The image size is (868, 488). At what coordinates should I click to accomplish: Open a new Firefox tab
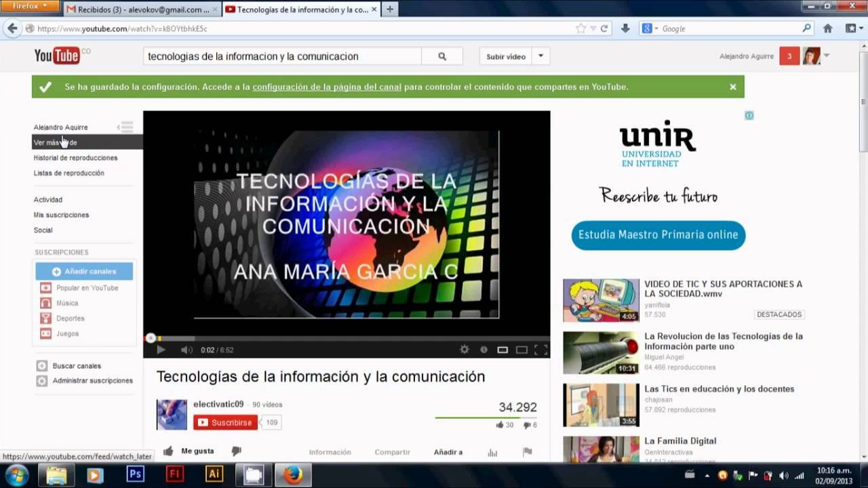coord(390,9)
